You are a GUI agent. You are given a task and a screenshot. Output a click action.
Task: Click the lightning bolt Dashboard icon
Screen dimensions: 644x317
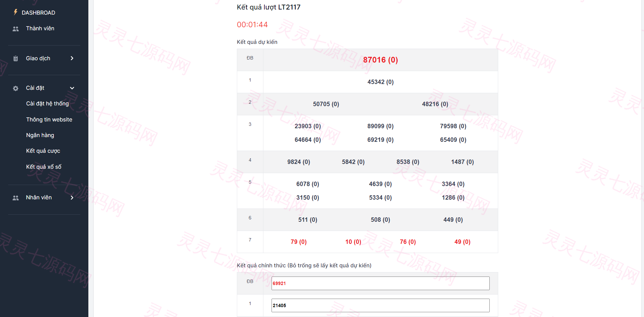15,12
